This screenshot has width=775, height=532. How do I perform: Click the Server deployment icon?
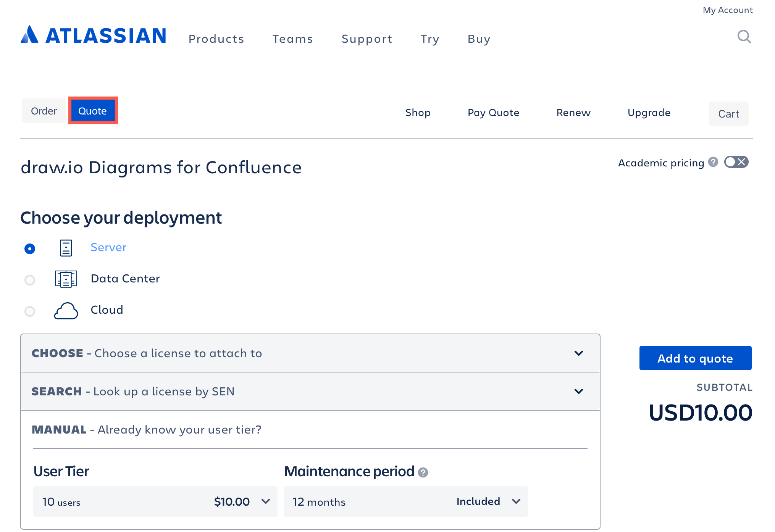click(x=66, y=248)
